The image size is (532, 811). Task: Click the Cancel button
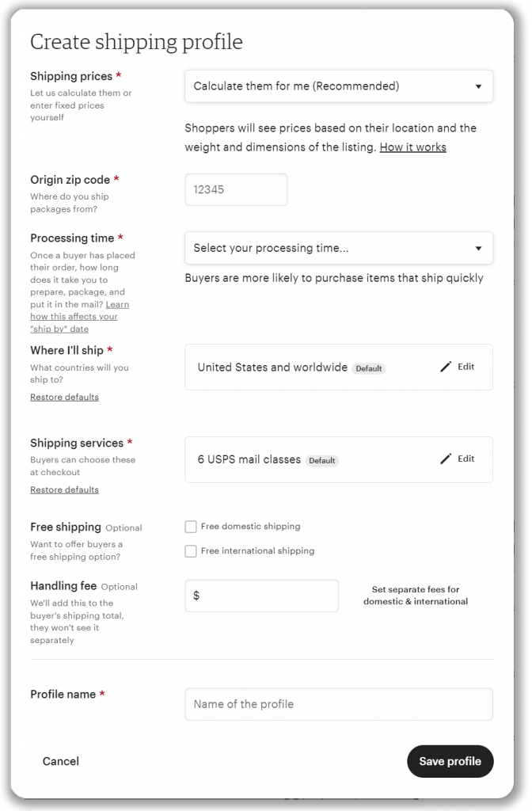point(60,761)
